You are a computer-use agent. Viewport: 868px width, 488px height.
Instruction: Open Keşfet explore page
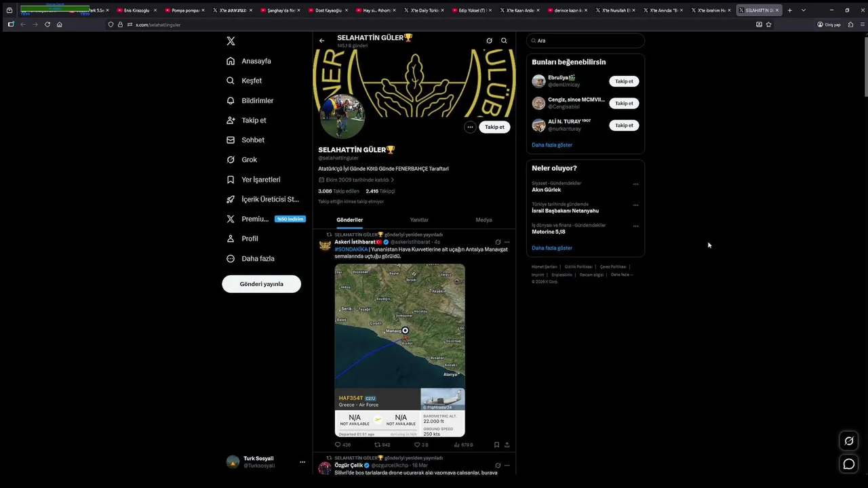coord(244,81)
